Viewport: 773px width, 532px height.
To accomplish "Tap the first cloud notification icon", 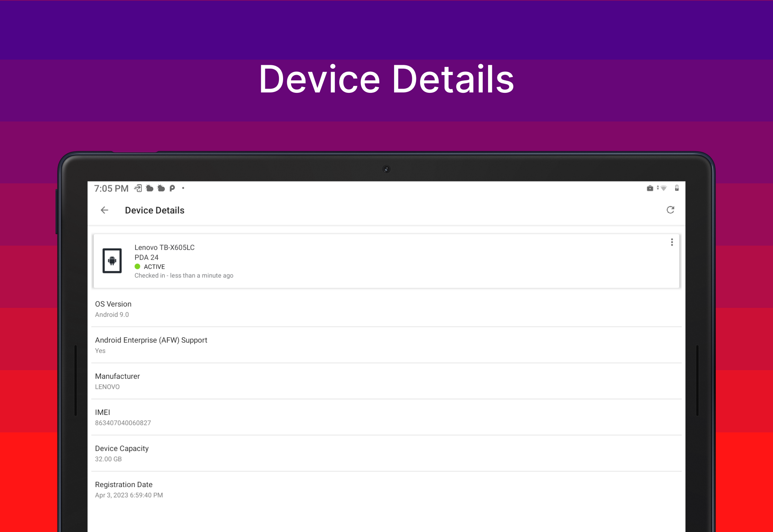I will (x=150, y=188).
